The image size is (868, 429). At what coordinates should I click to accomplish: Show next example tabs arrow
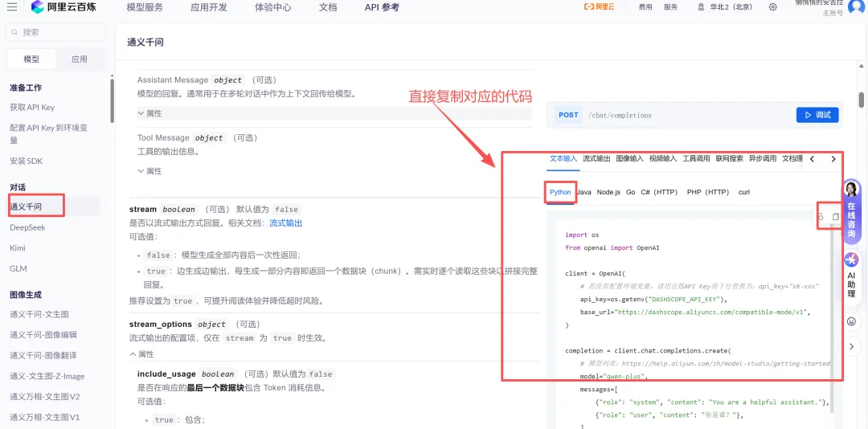(x=833, y=159)
